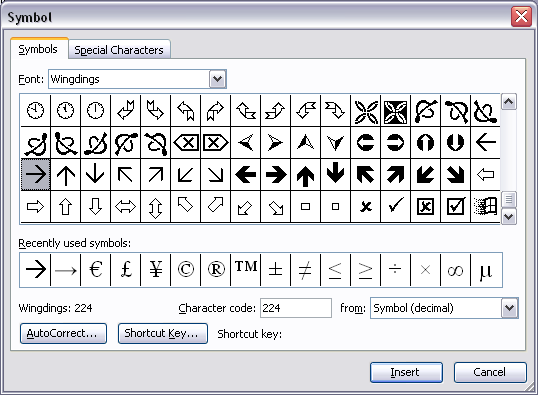Choose the boxed X symbol
This screenshot has width=538, height=395.
pyautogui.click(x=425, y=207)
